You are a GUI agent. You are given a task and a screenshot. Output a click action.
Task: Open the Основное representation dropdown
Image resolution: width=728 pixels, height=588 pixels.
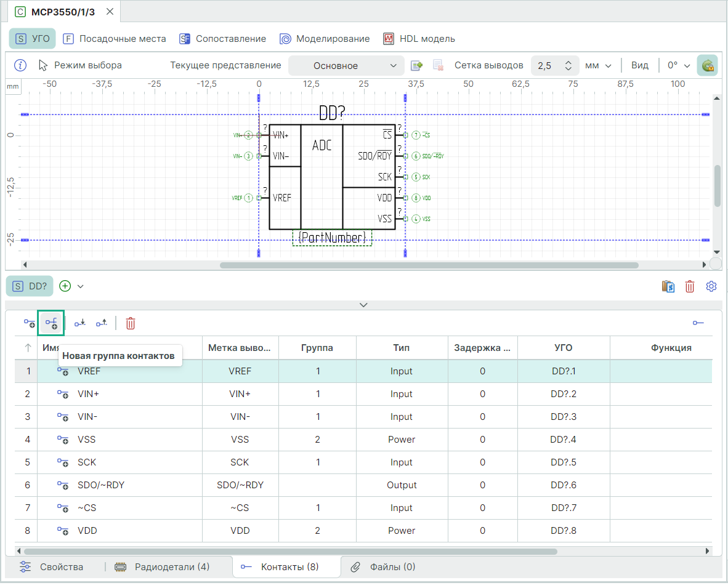pyautogui.click(x=346, y=66)
